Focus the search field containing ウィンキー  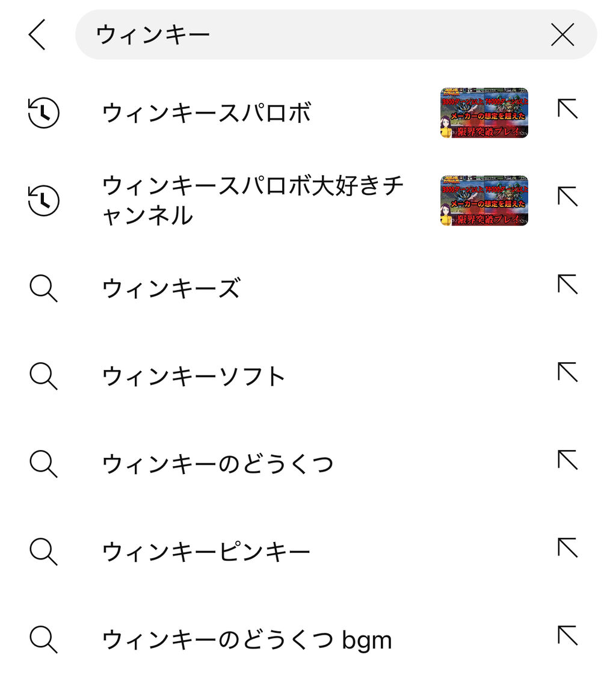point(313,34)
